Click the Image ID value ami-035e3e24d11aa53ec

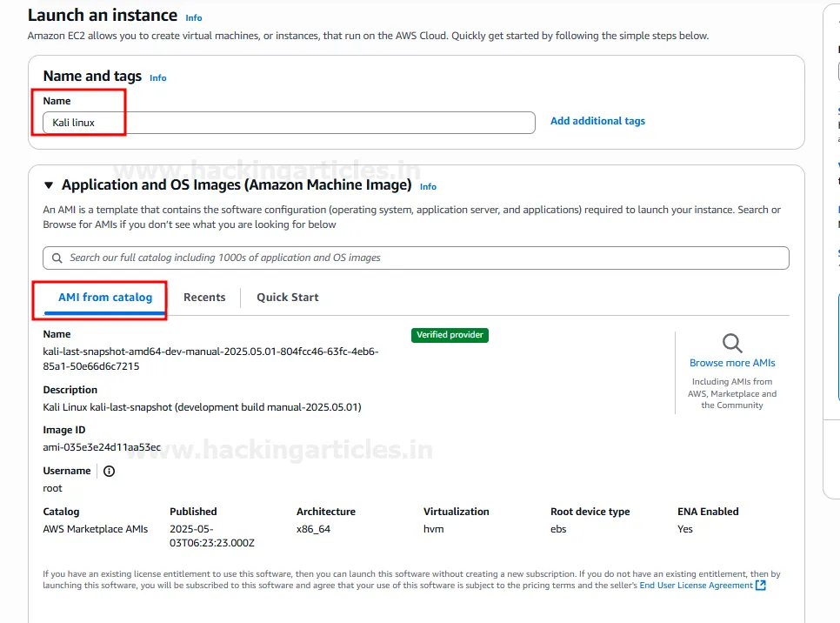102,447
